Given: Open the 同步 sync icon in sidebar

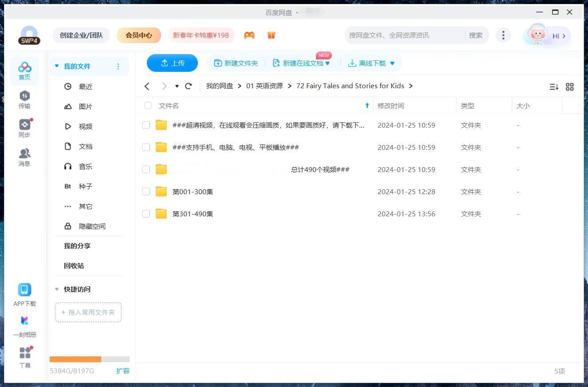Looking at the screenshot, I should (x=24, y=125).
